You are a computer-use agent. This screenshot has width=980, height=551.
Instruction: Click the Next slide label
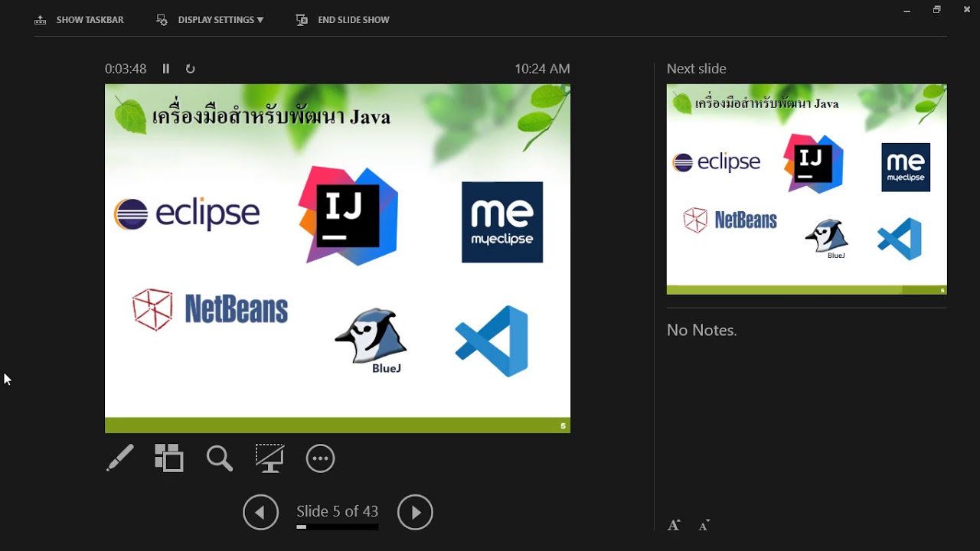(697, 69)
